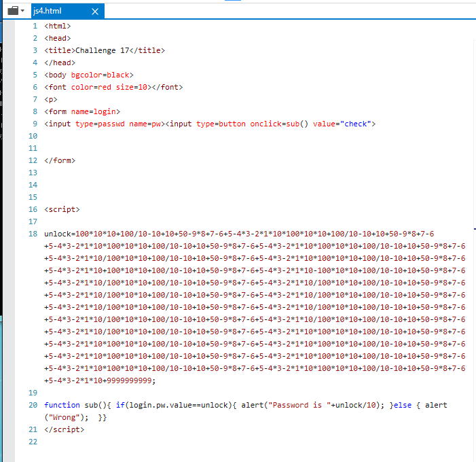Click the </script> closing tag
Viewport: 476px width, 462px height.
64,430
